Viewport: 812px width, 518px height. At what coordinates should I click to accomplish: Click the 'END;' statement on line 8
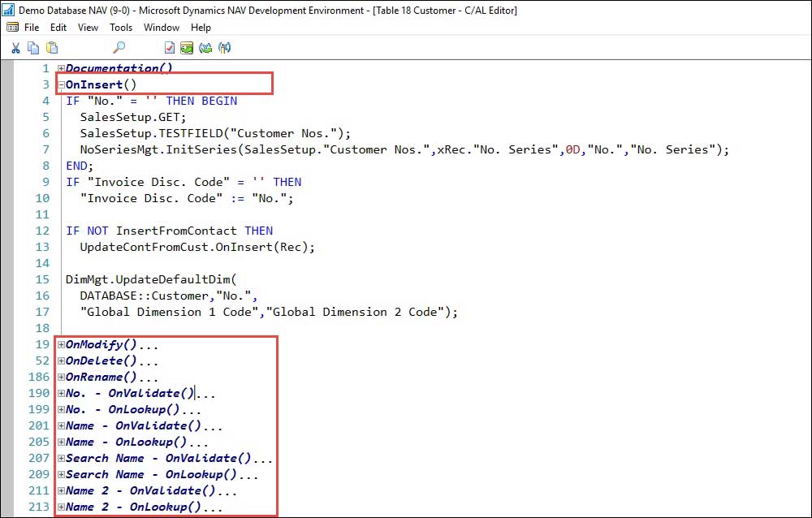(x=80, y=166)
